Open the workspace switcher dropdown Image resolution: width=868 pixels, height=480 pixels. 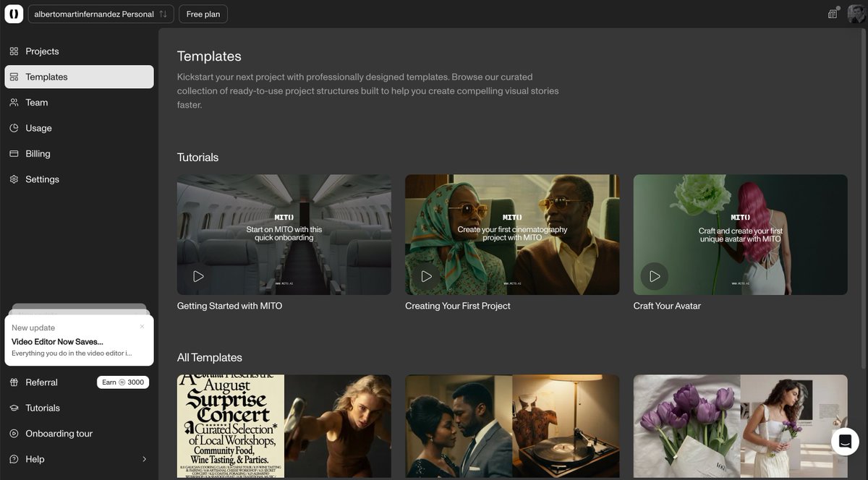[x=101, y=14]
